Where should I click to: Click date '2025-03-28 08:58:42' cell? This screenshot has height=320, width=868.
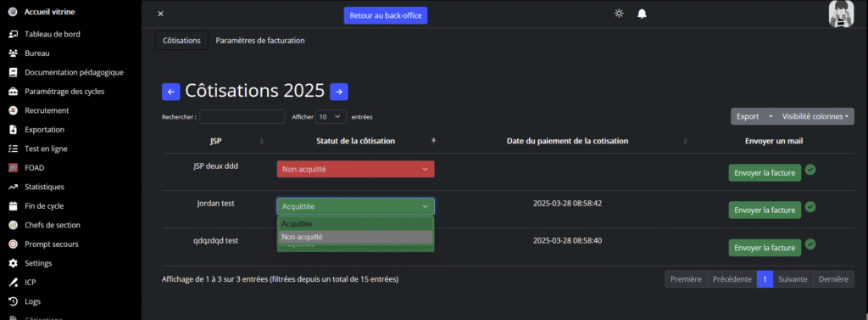(567, 204)
